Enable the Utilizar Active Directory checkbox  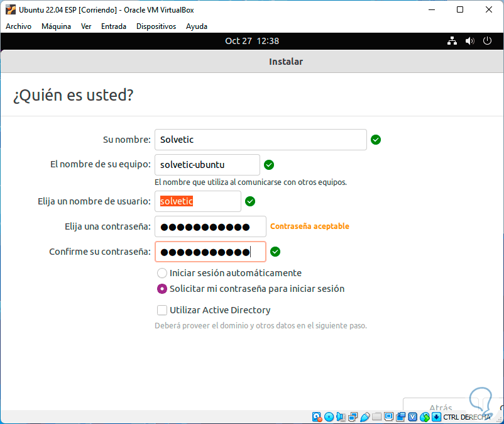coord(162,310)
